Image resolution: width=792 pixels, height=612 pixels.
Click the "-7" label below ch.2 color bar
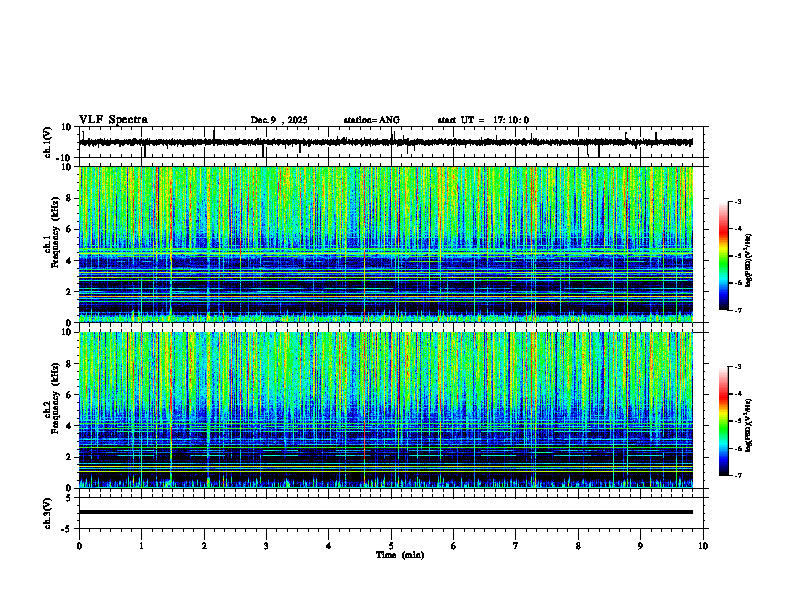[738, 476]
